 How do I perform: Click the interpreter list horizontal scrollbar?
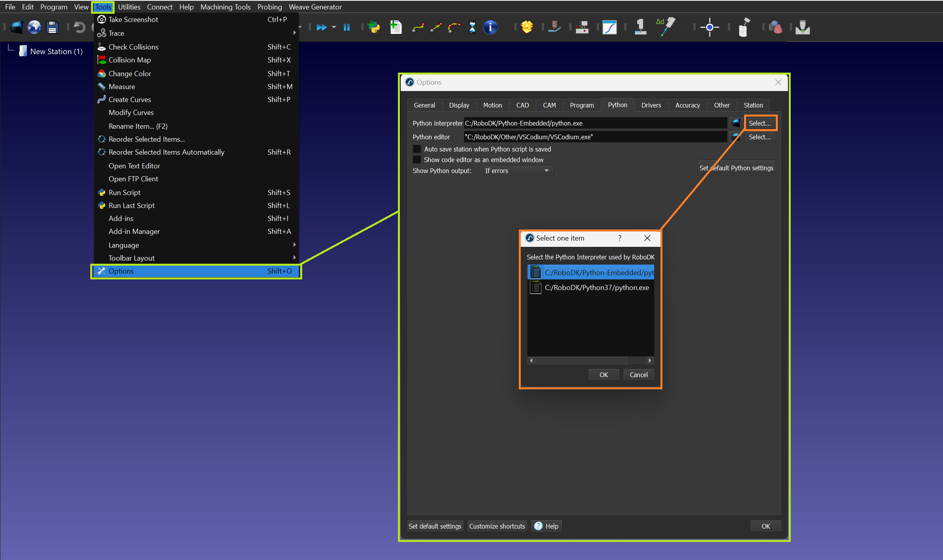click(x=581, y=360)
